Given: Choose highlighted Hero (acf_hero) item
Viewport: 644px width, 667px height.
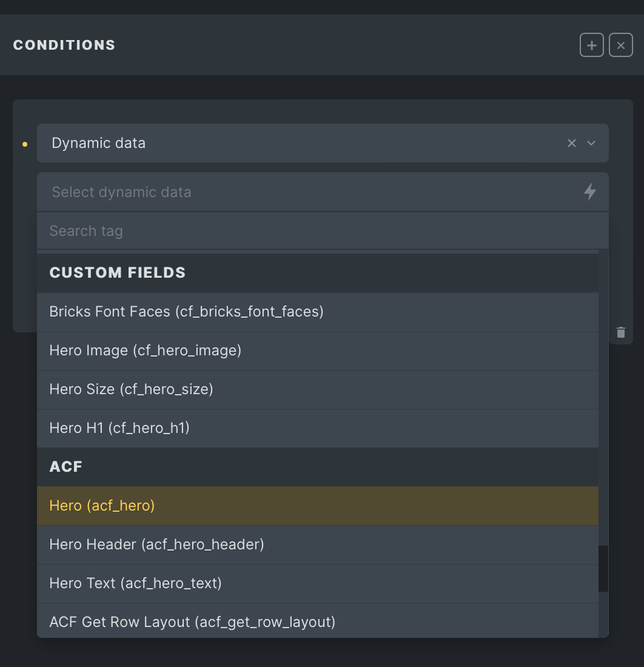Looking at the screenshot, I should tap(318, 506).
